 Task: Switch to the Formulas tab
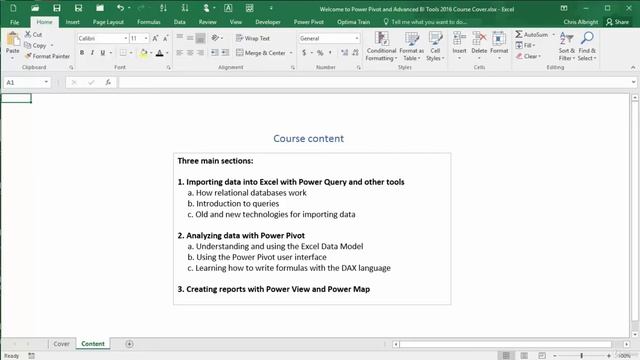149,22
